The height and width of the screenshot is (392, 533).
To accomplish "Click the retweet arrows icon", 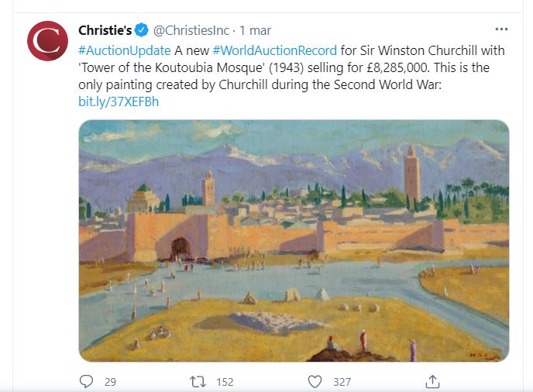I will [198, 381].
